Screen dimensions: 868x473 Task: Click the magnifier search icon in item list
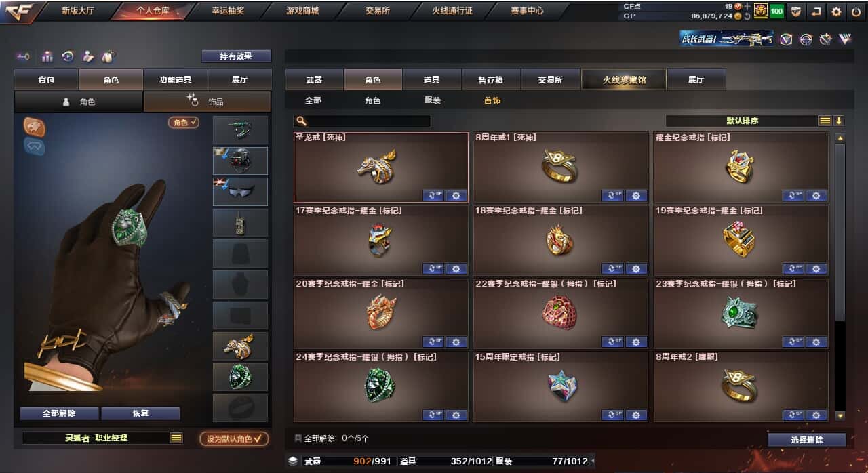tap(302, 121)
